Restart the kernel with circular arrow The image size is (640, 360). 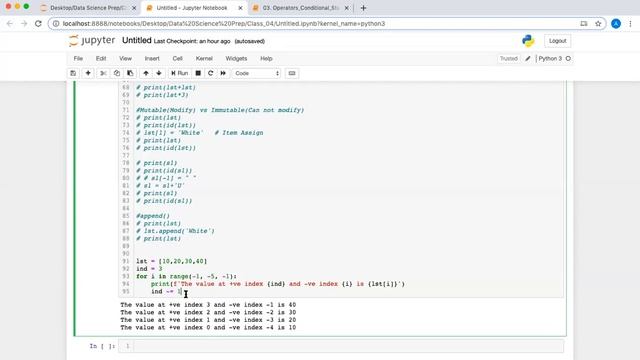tap(211, 73)
